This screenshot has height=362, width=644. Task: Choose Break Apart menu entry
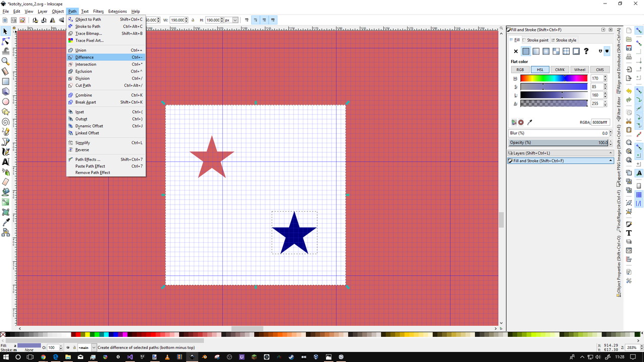click(x=106, y=102)
